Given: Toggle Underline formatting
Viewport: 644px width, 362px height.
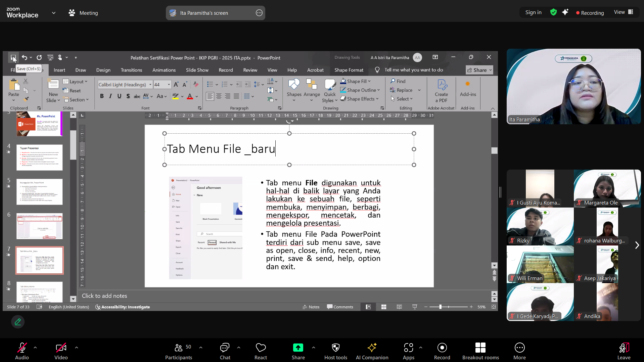Looking at the screenshot, I should [x=119, y=96].
